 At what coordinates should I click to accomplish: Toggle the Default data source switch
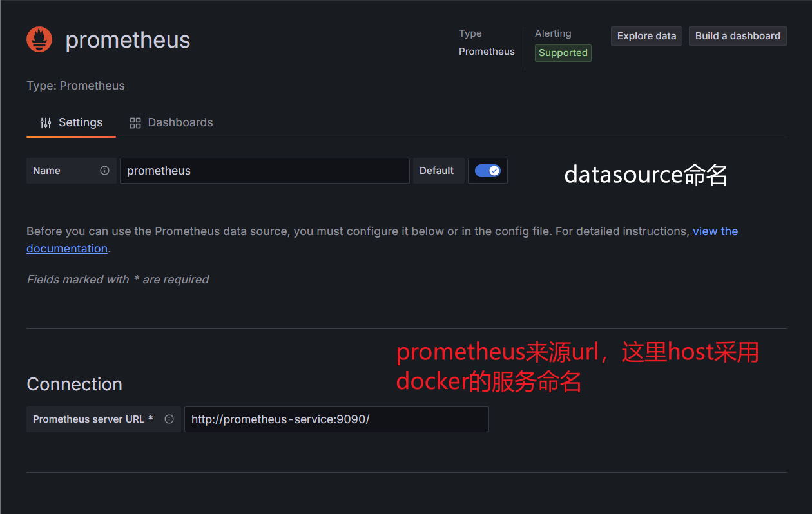[488, 171]
